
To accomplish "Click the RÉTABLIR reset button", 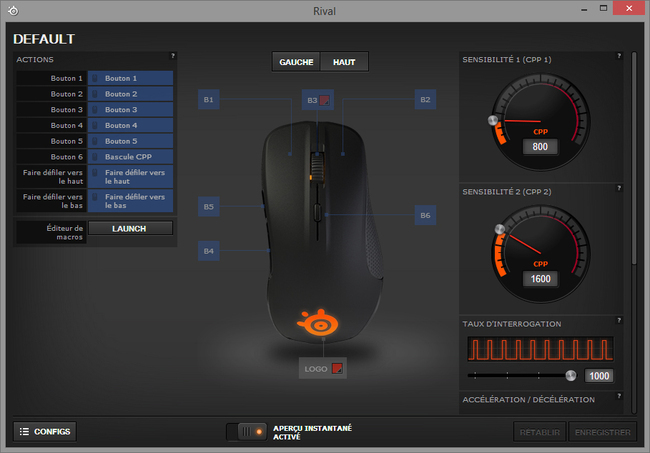I will pyautogui.click(x=540, y=432).
